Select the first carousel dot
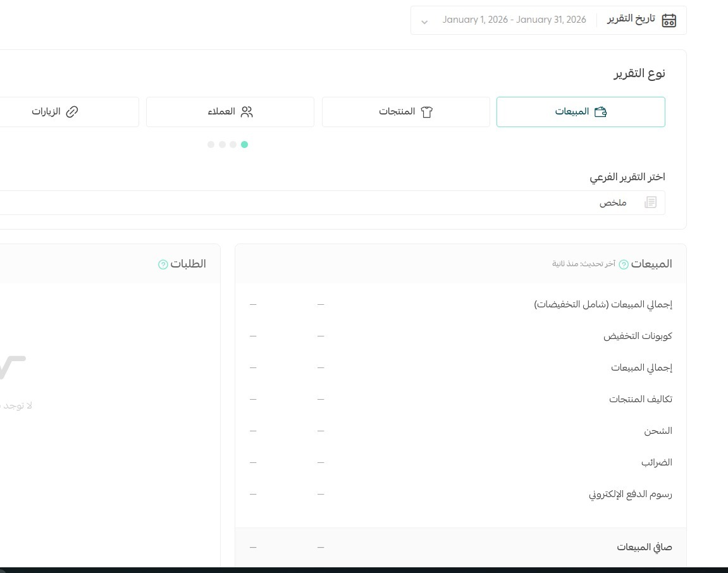 pyautogui.click(x=211, y=144)
